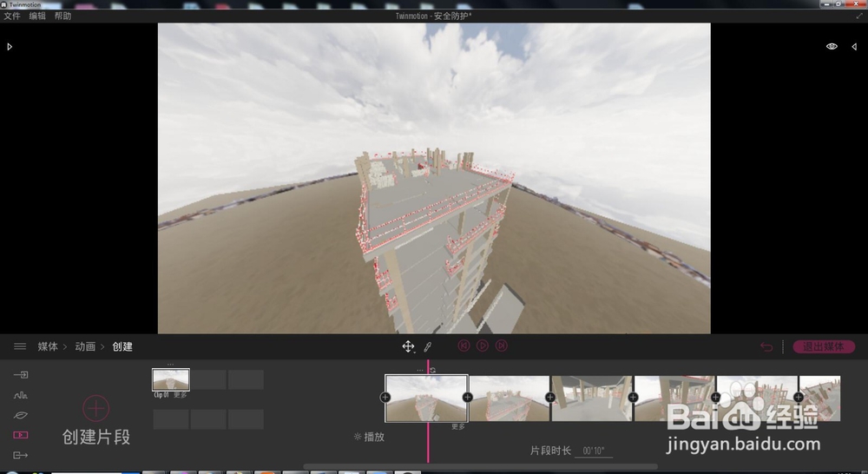The height and width of the screenshot is (474, 868).
Task: Select the first keyframe thumbnail in the timeline
Action: 426,398
